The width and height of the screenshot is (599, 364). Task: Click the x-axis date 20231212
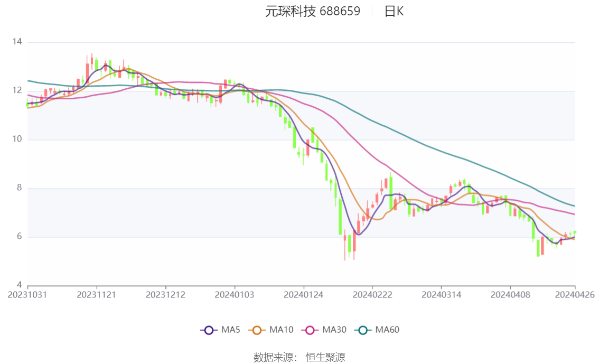pyautogui.click(x=165, y=295)
